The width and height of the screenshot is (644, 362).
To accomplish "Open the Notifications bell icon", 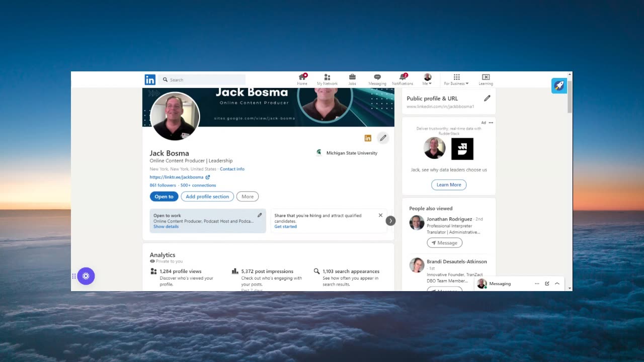I will click(403, 79).
